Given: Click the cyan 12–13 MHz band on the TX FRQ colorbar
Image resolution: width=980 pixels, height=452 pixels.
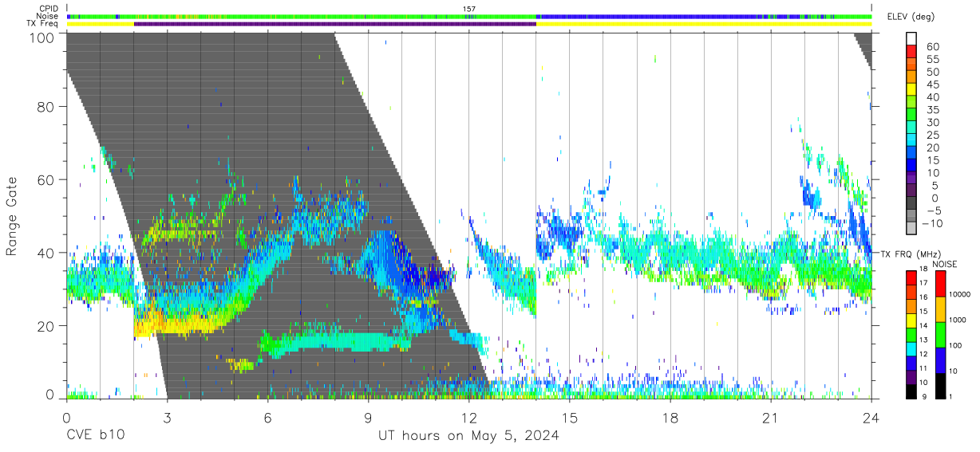Looking at the screenshot, I should coord(912,348).
